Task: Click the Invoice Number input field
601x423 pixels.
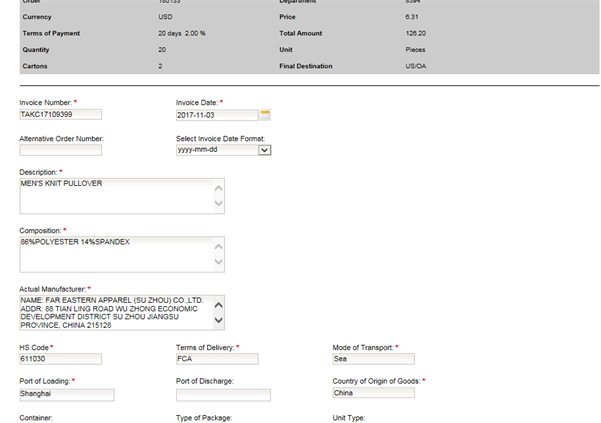Action: (x=60, y=115)
